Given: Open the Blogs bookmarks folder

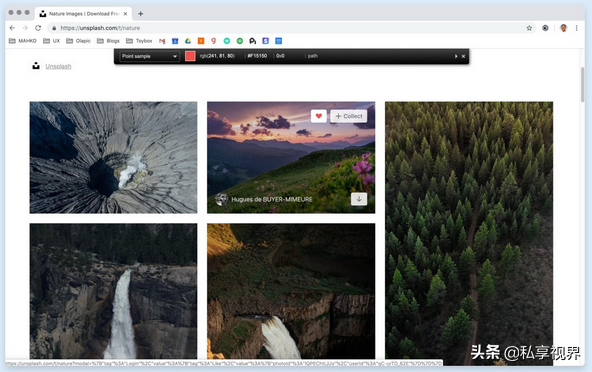Looking at the screenshot, I should [108, 41].
